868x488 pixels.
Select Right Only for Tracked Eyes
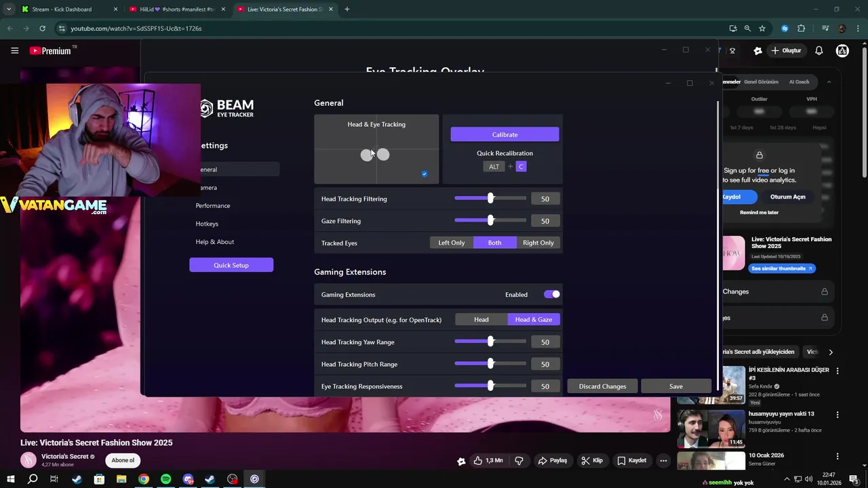click(538, 243)
